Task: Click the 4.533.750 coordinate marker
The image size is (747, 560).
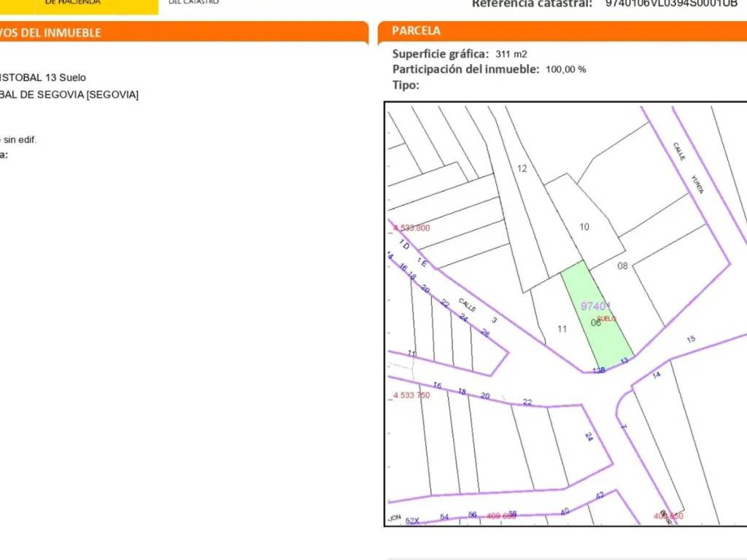Action: click(x=411, y=395)
